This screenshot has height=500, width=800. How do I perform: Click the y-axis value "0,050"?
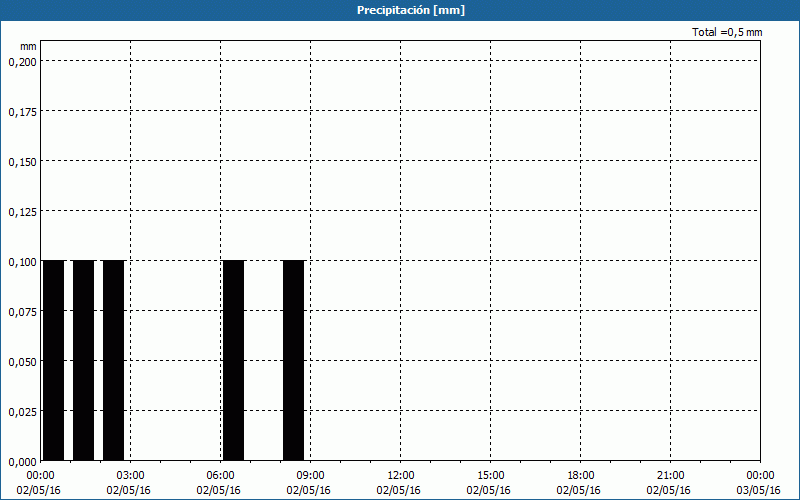(22, 362)
